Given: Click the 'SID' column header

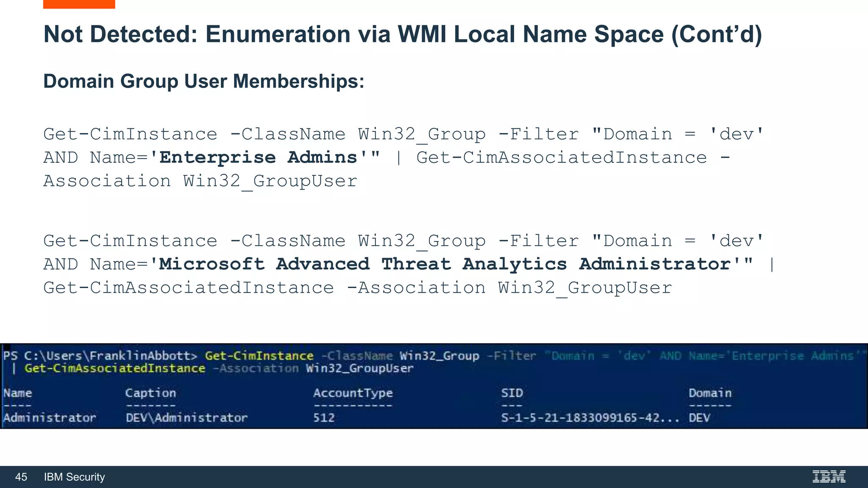Looking at the screenshot, I should click(x=512, y=393).
